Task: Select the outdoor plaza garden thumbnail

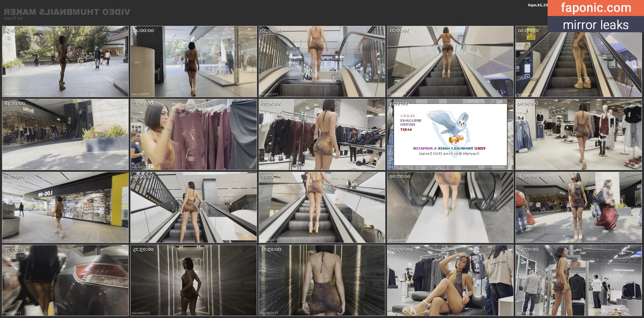Action: (65, 62)
